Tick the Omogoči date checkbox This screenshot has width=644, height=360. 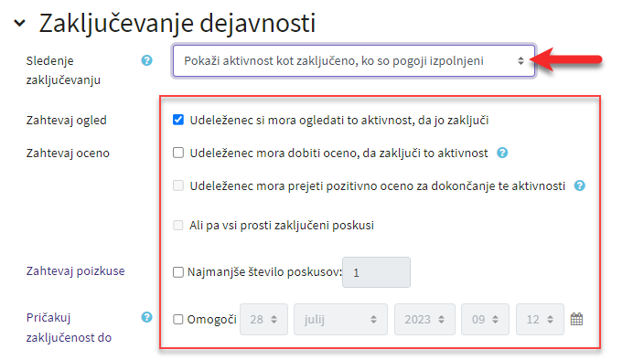coord(177,320)
